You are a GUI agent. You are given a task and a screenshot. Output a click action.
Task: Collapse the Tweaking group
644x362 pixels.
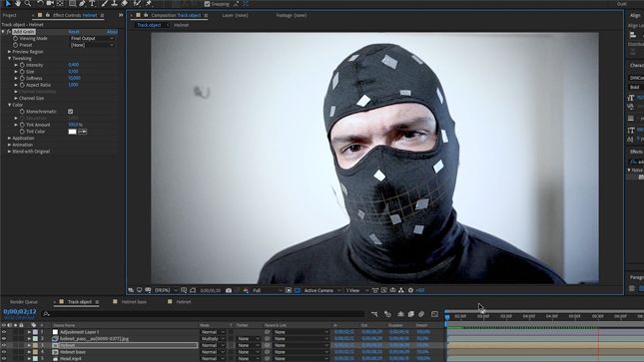(9, 58)
